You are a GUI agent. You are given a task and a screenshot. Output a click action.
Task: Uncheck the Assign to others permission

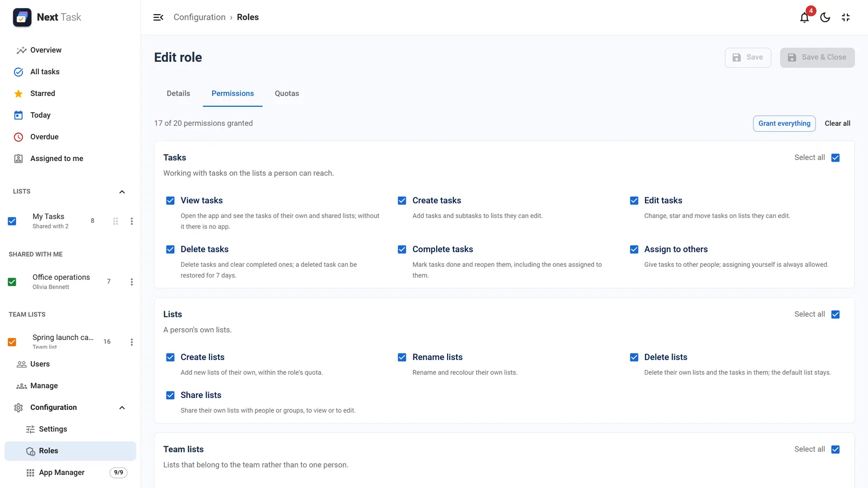[634, 249]
